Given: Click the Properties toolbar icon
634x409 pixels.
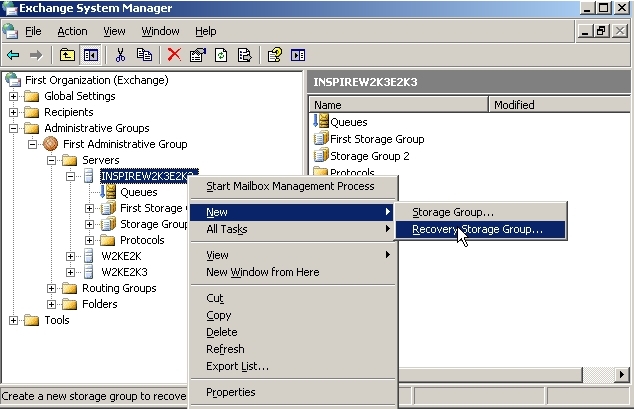Looking at the screenshot, I should pos(198,55).
